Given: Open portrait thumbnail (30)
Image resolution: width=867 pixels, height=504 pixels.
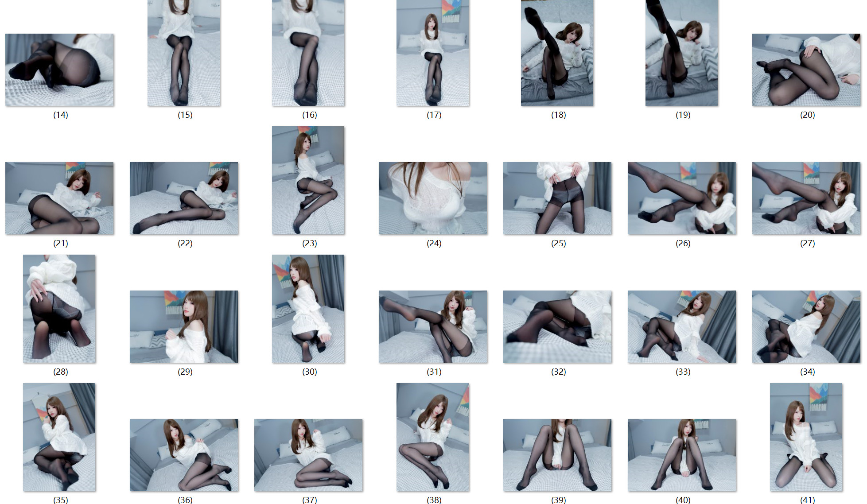Looking at the screenshot, I should click(x=308, y=309).
